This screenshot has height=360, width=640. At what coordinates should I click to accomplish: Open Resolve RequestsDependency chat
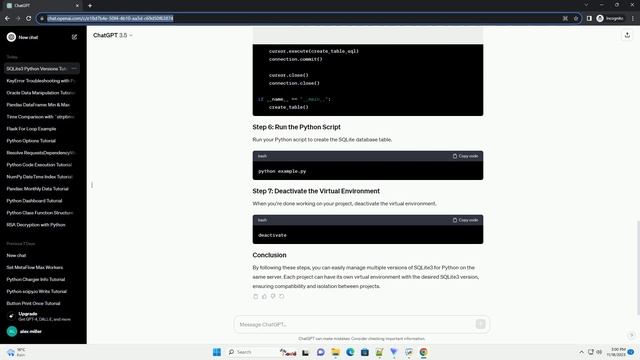(42, 153)
